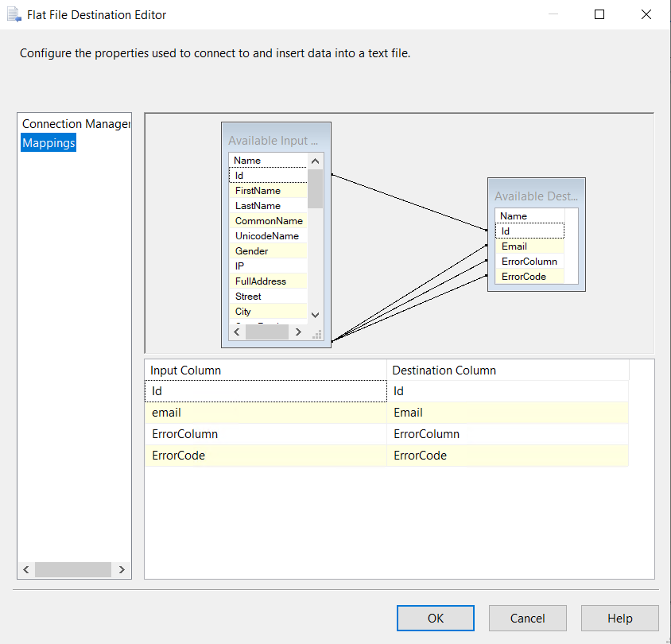Open Input Column cell for ErrorColumn row
Screen dimensions: 671x644
click(265, 434)
